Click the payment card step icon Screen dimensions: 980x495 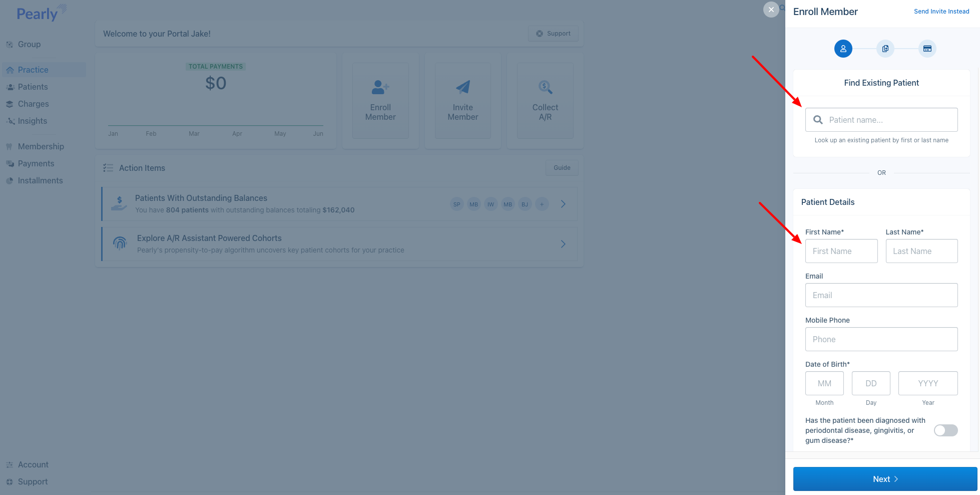(927, 49)
